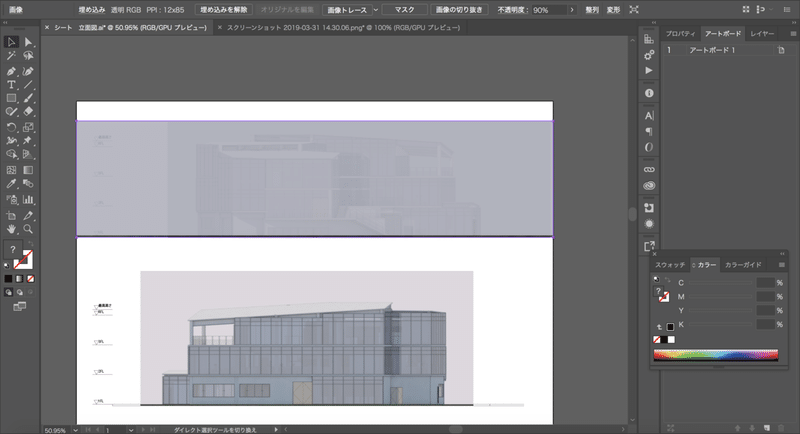The height and width of the screenshot is (434, 800).
Task: Set toolbar paint mode to Gradient
Action: click(19, 279)
